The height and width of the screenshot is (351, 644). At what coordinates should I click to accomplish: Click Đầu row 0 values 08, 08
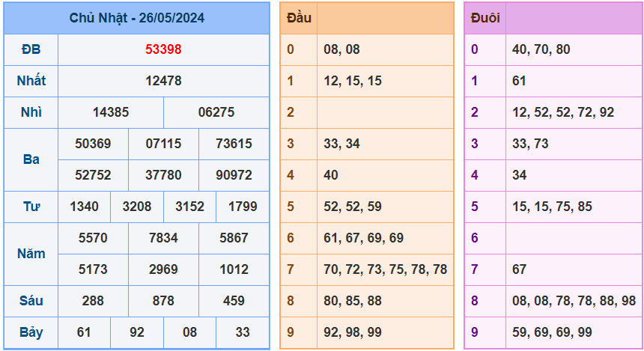(341, 49)
